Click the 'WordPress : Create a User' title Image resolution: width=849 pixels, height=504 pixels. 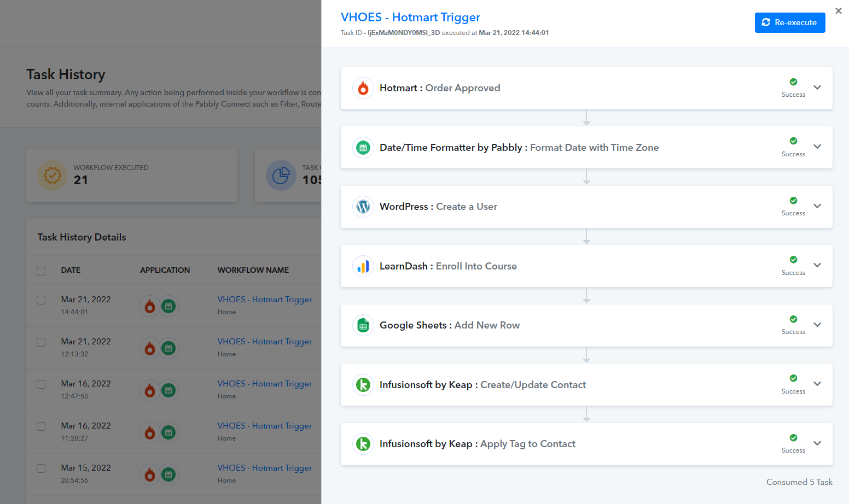click(x=438, y=207)
